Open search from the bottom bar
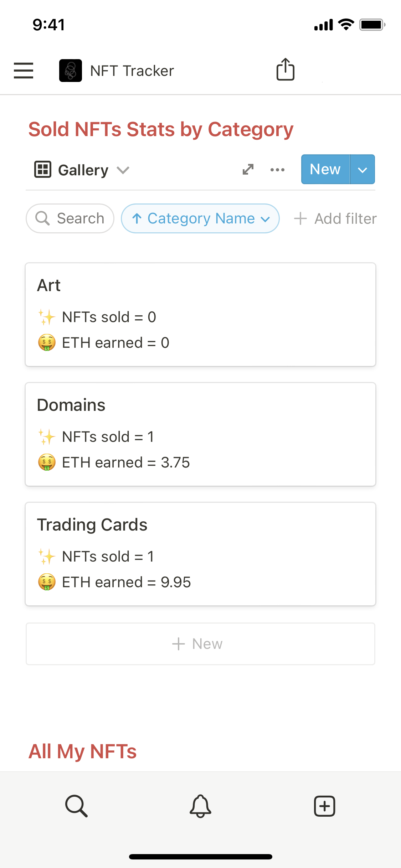 coord(76,806)
